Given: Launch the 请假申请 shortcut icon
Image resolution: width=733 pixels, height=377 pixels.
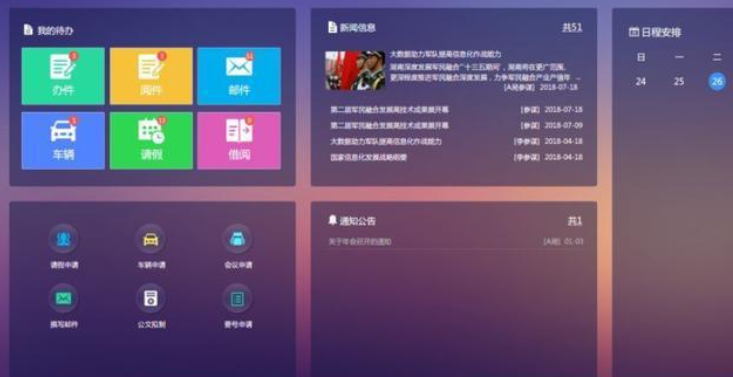Looking at the screenshot, I should [x=64, y=239].
